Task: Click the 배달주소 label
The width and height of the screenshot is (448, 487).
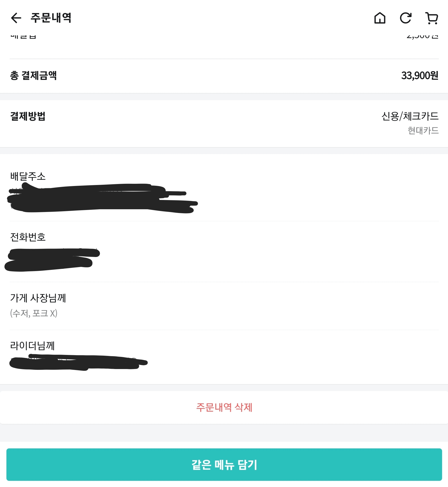Action: (x=28, y=176)
